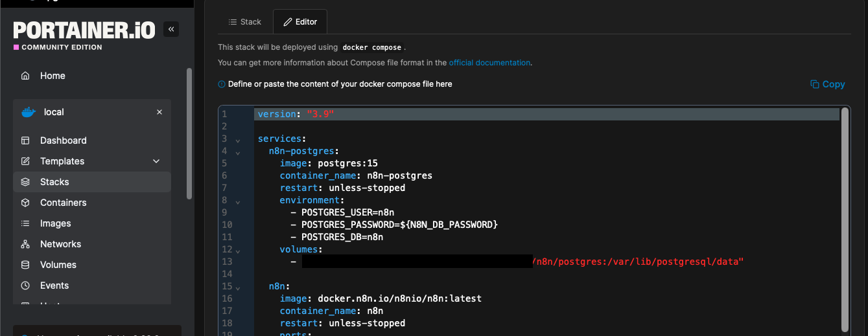
Task: Select the local environment label
Action: coord(54,112)
